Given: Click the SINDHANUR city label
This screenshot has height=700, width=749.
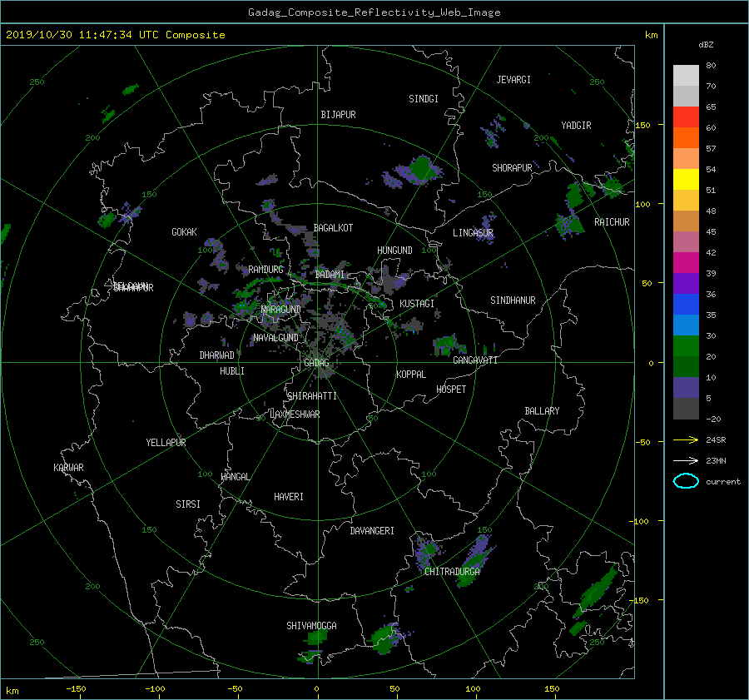Looking at the screenshot, I should point(513,300).
